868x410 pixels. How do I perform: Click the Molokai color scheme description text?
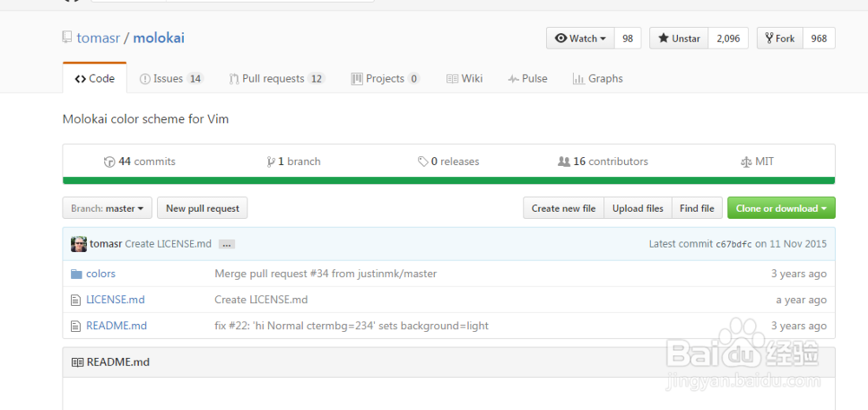[146, 119]
